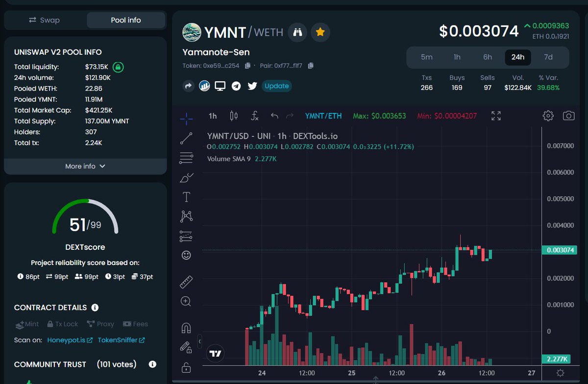Click the 99pt holders score

click(86, 277)
